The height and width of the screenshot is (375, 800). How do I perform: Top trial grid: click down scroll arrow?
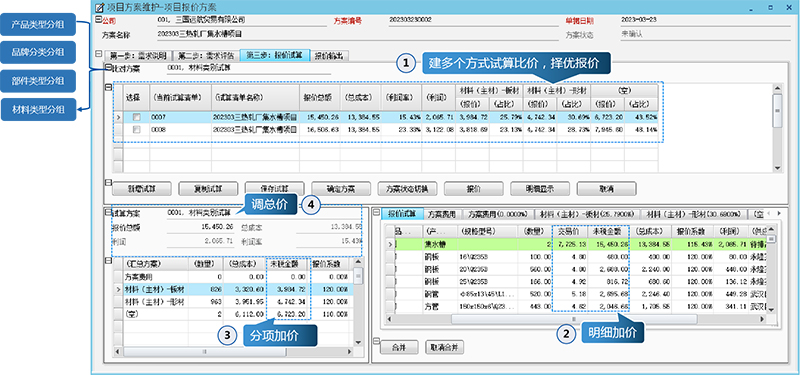click(x=778, y=168)
